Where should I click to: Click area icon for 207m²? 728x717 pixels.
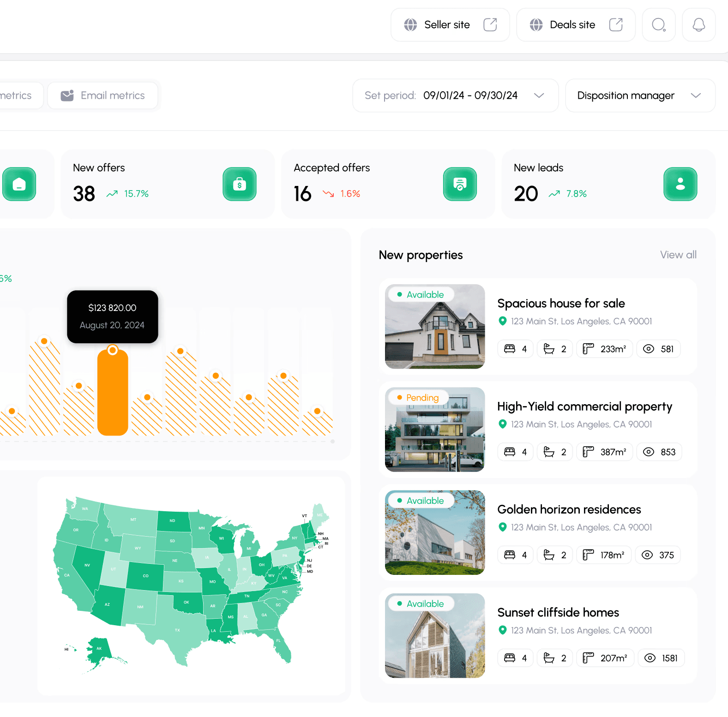click(588, 658)
